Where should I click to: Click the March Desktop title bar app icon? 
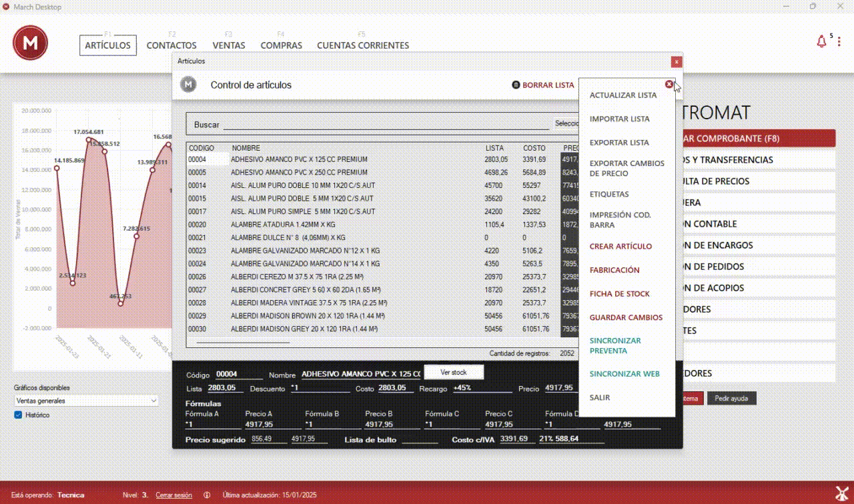pyautogui.click(x=6, y=7)
